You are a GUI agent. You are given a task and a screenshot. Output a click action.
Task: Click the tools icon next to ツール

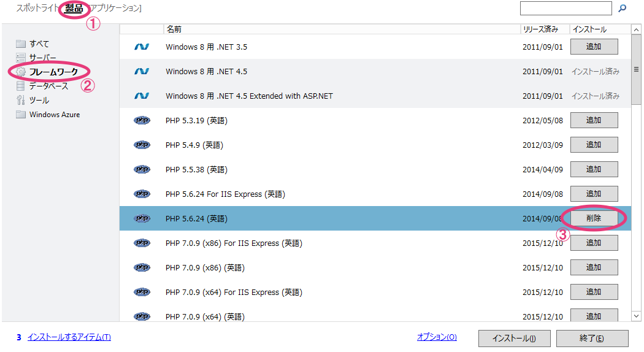[x=20, y=100]
